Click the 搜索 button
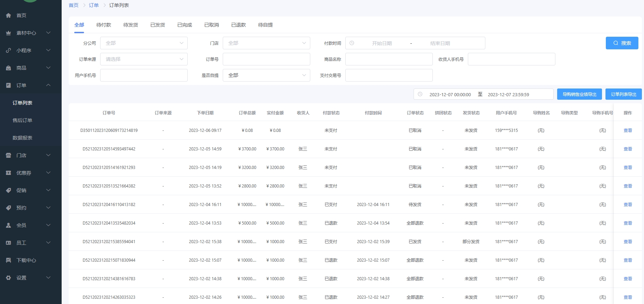 (x=622, y=43)
